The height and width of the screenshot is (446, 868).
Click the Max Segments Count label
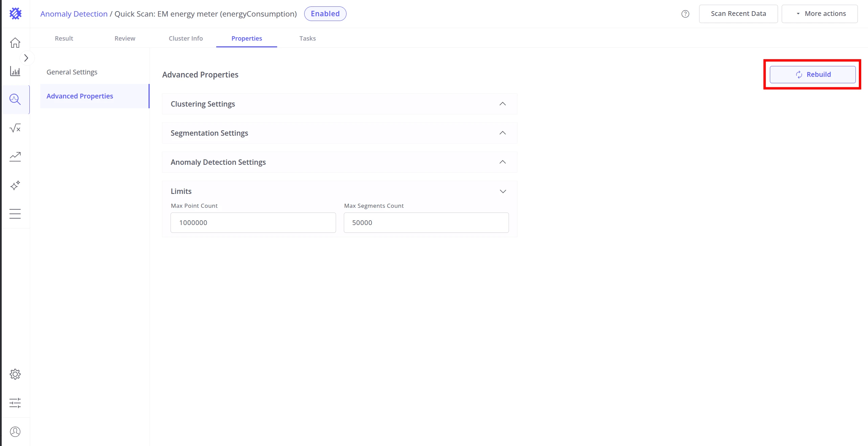coord(374,206)
